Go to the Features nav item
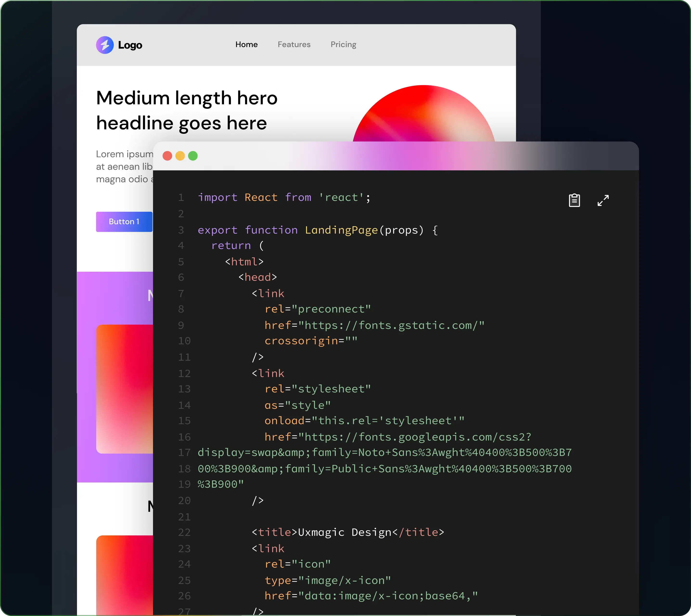This screenshot has height=616, width=691. (294, 44)
